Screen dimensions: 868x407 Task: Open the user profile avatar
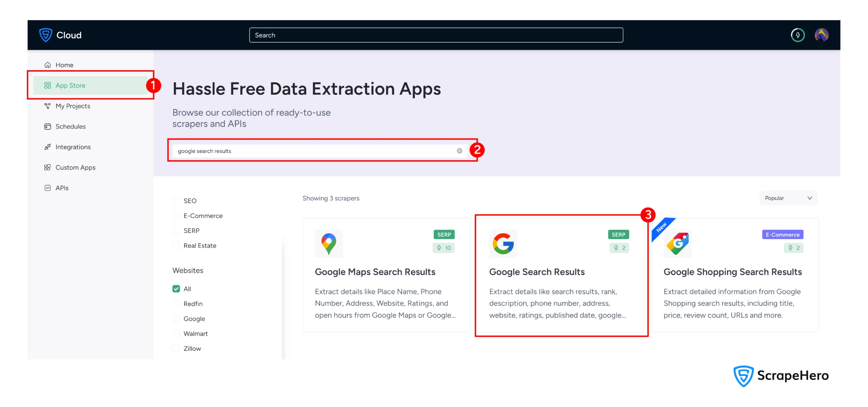click(821, 35)
